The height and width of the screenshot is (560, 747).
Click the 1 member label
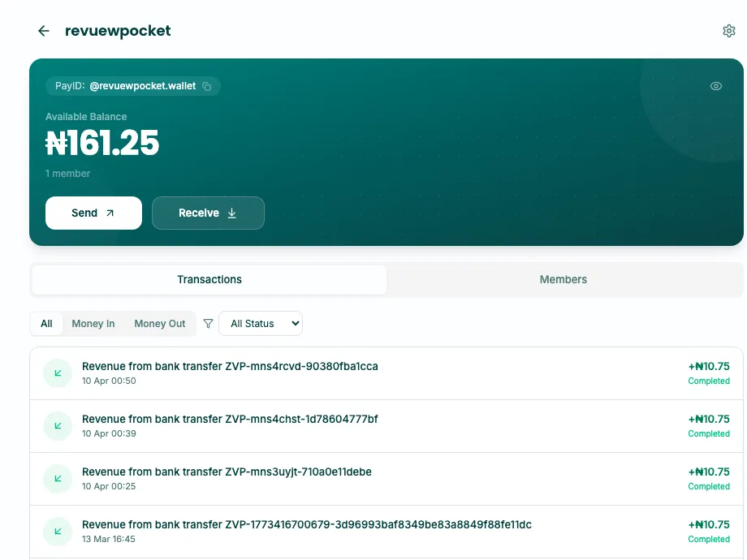coord(67,174)
